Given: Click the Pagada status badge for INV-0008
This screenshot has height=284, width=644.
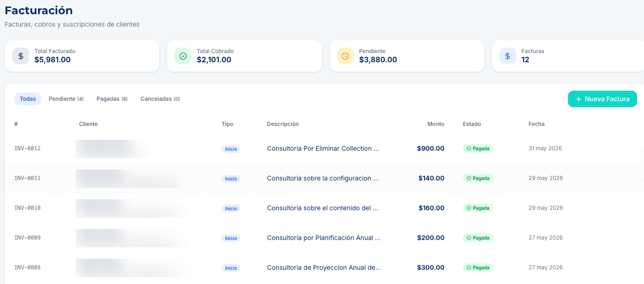Looking at the screenshot, I should click(478, 268).
